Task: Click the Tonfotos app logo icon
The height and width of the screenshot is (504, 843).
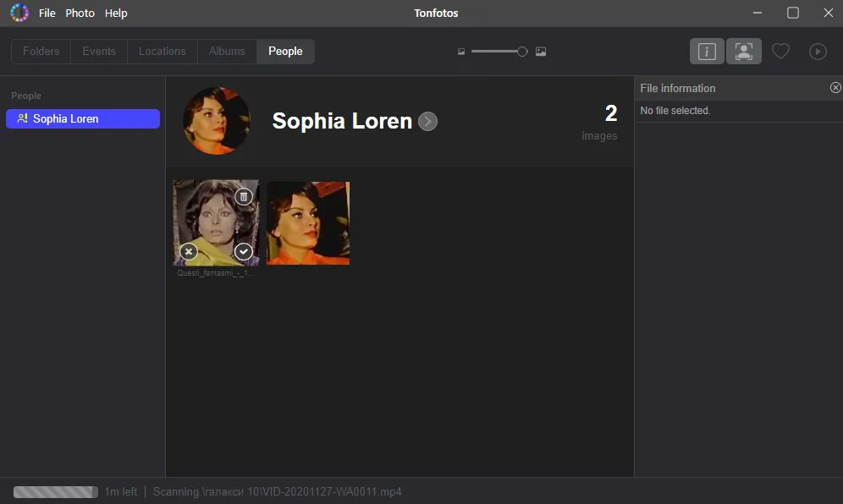Action: (19, 13)
